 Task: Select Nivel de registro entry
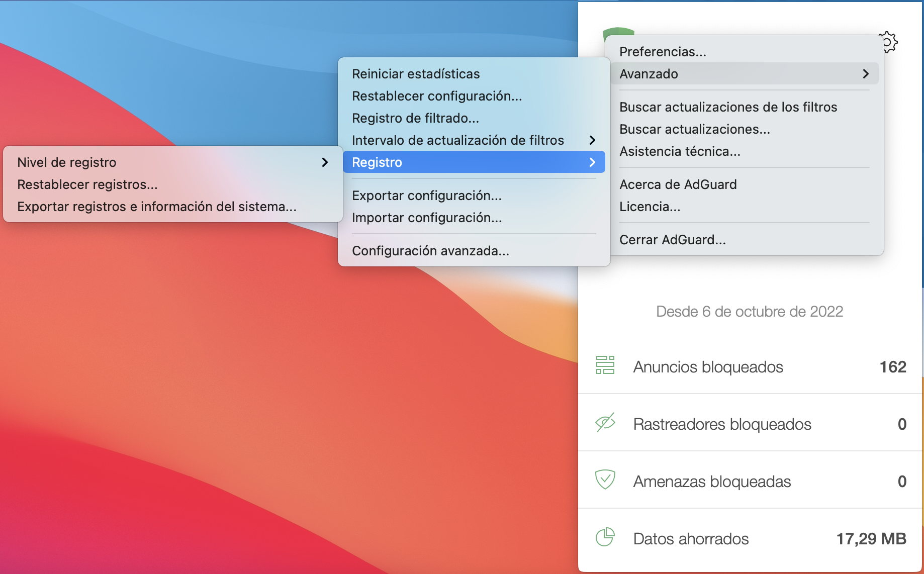coord(173,162)
